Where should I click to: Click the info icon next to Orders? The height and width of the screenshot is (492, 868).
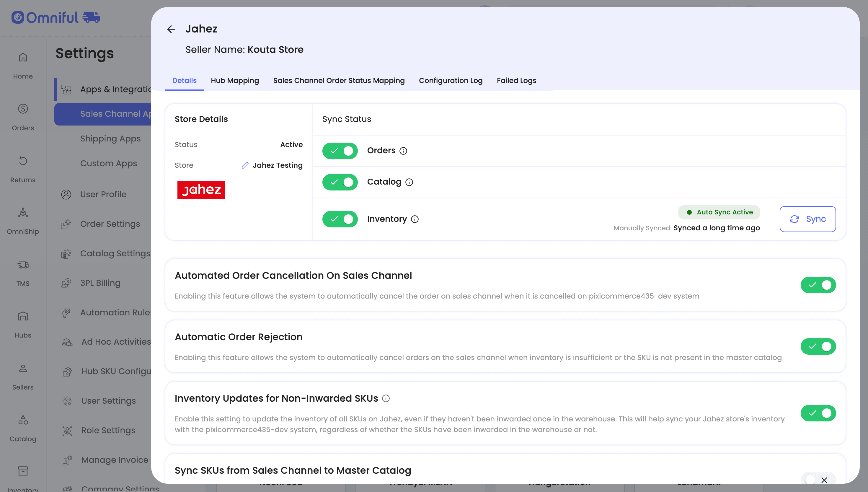tap(403, 151)
